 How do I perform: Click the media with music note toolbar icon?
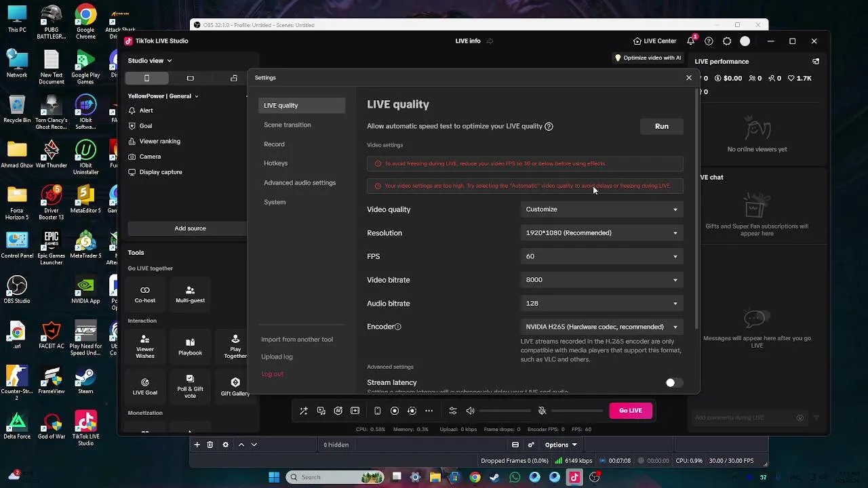[321, 411]
